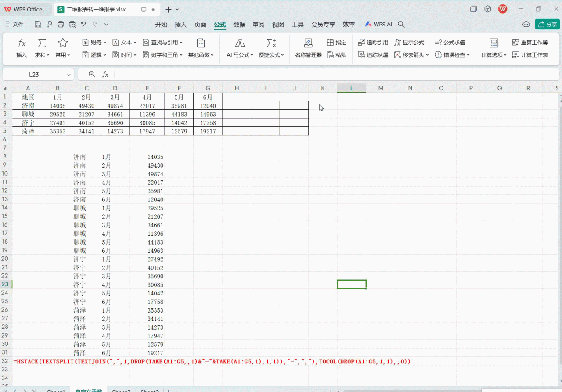Click the zoom magnifier icon in formula bar
The width and height of the screenshot is (562, 392).
point(92,75)
